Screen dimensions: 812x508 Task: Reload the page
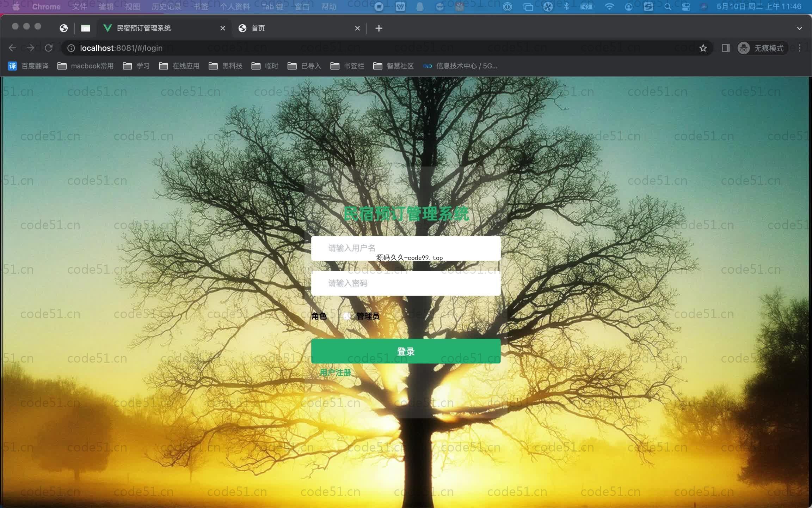(x=49, y=48)
